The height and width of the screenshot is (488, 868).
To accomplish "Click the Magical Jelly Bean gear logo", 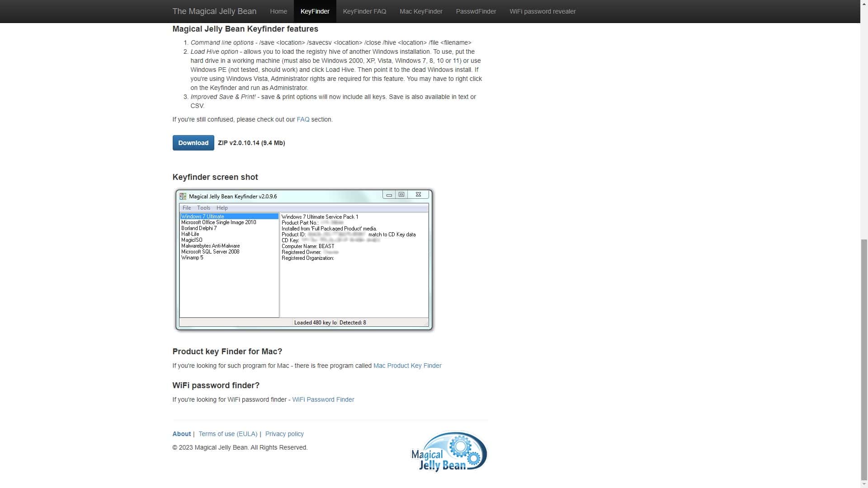I will click(448, 451).
